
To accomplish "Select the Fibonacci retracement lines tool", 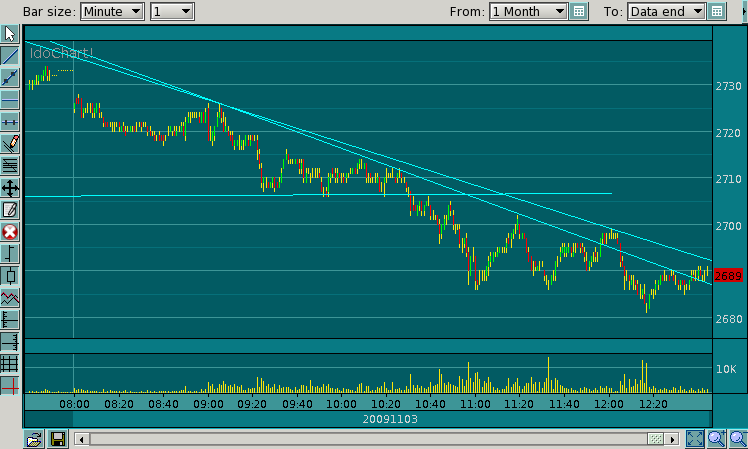I will click(10, 166).
